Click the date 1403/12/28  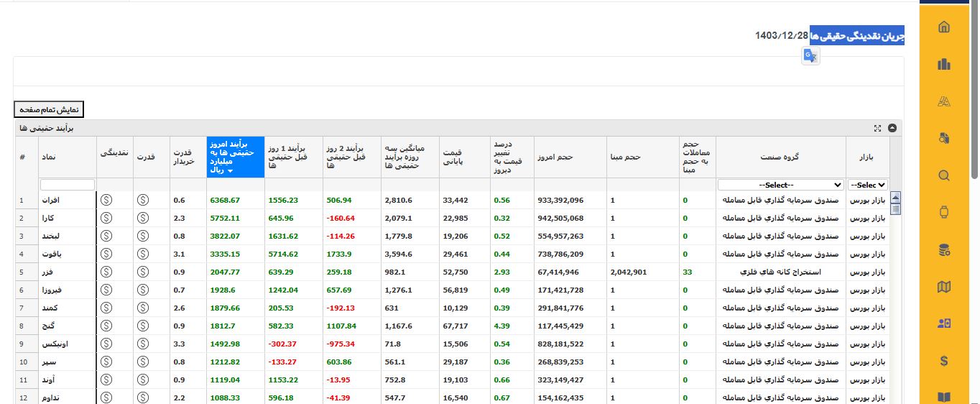[782, 35]
